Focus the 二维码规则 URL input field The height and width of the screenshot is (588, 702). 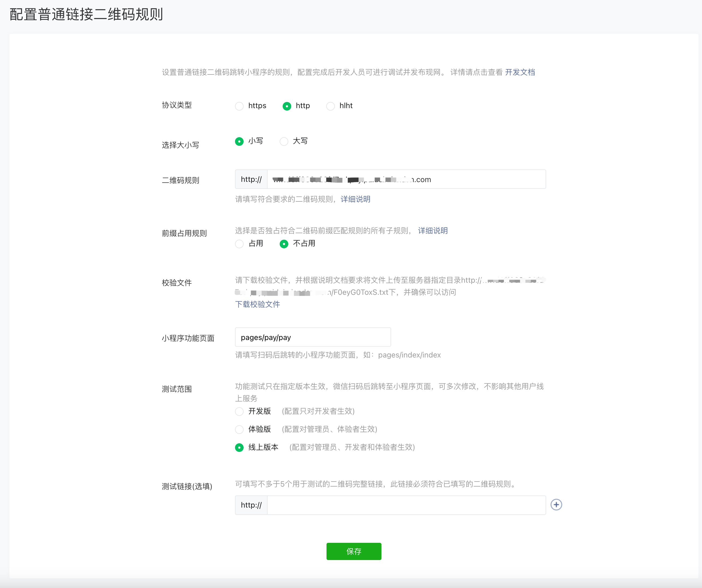[x=406, y=179]
